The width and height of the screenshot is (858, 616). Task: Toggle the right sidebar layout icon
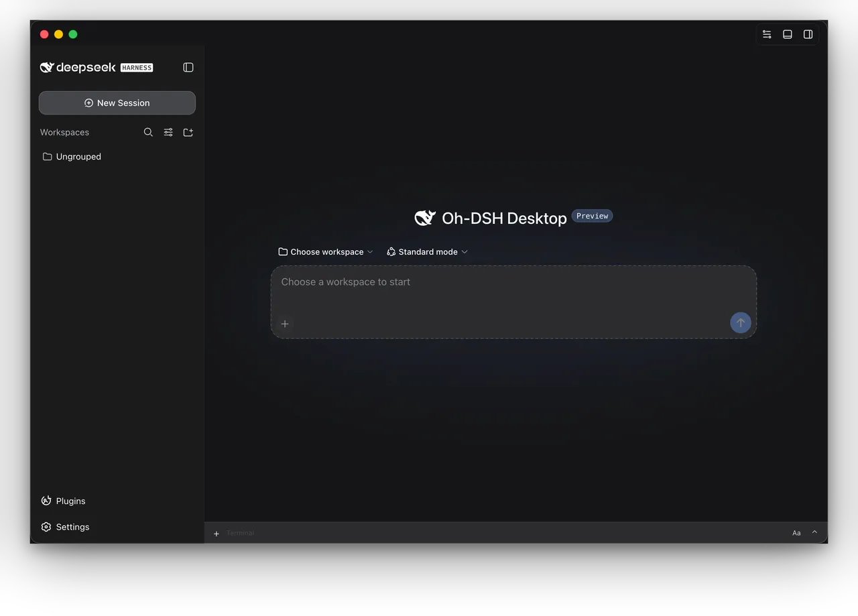tap(808, 34)
